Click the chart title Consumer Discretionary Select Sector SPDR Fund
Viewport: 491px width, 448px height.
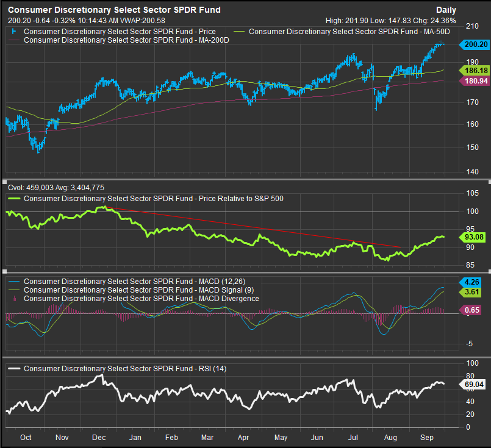[114, 10]
